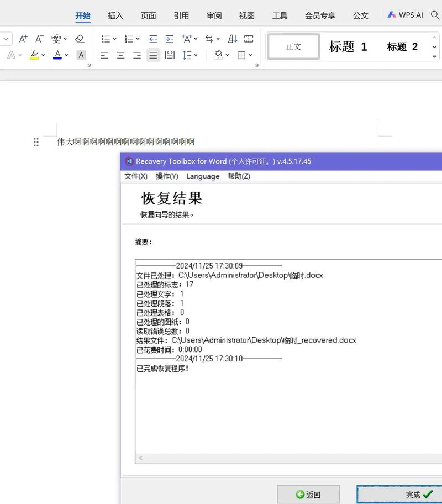This screenshot has width=442, height=504.
Task: Toggle justified alignment
Action: pyautogui.click(x=152, y=55)
